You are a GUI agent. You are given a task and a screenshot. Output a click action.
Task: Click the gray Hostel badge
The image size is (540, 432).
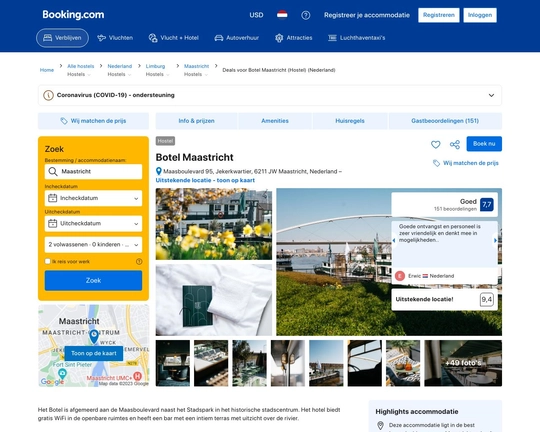pos(165,141)
